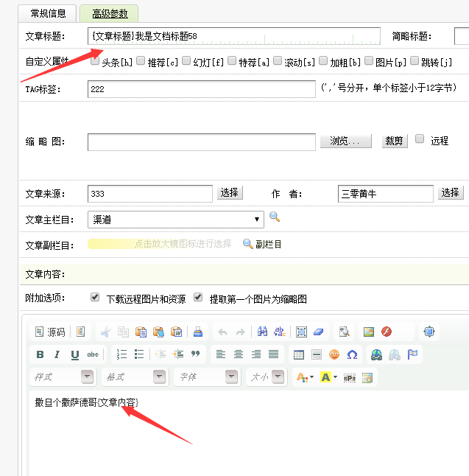Open the 格式 format dropdown
469x476 pixels.
135,377
